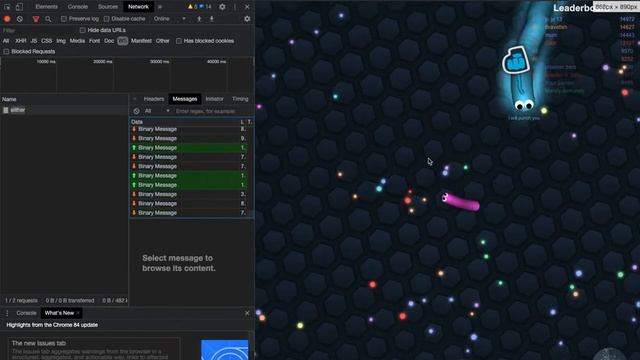Close the bottom drawer
The width and height of the screenshot is (640, 360).
(247, 313)
